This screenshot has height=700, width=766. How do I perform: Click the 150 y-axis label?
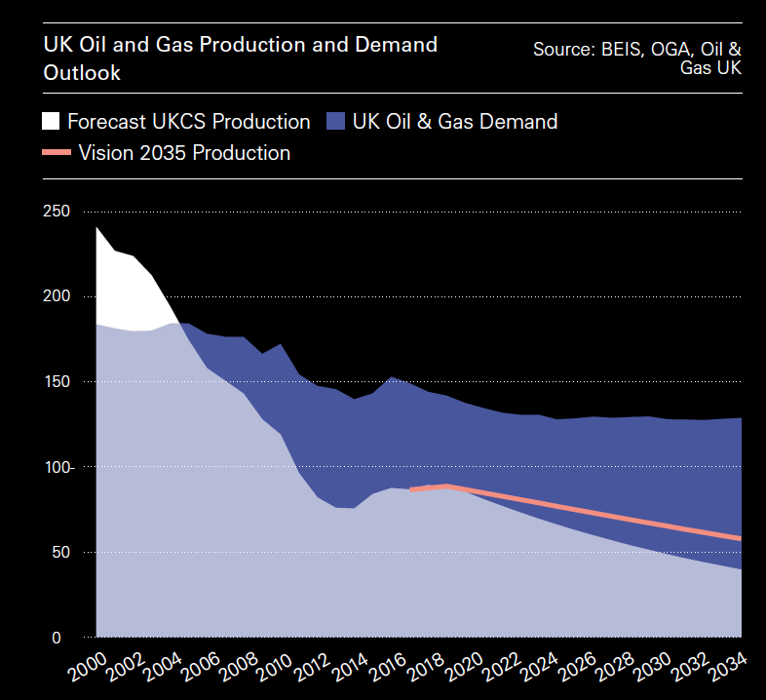click(57, 382)
